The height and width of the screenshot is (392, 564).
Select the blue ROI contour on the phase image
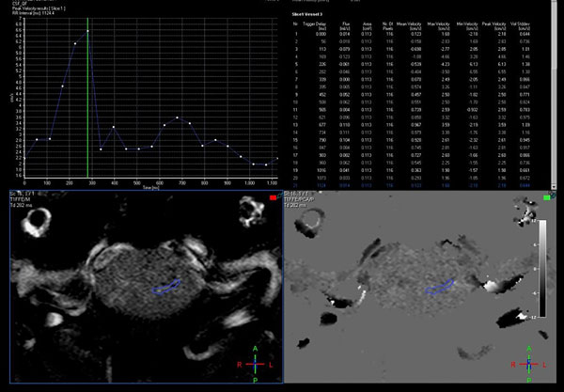click(442, 289)
